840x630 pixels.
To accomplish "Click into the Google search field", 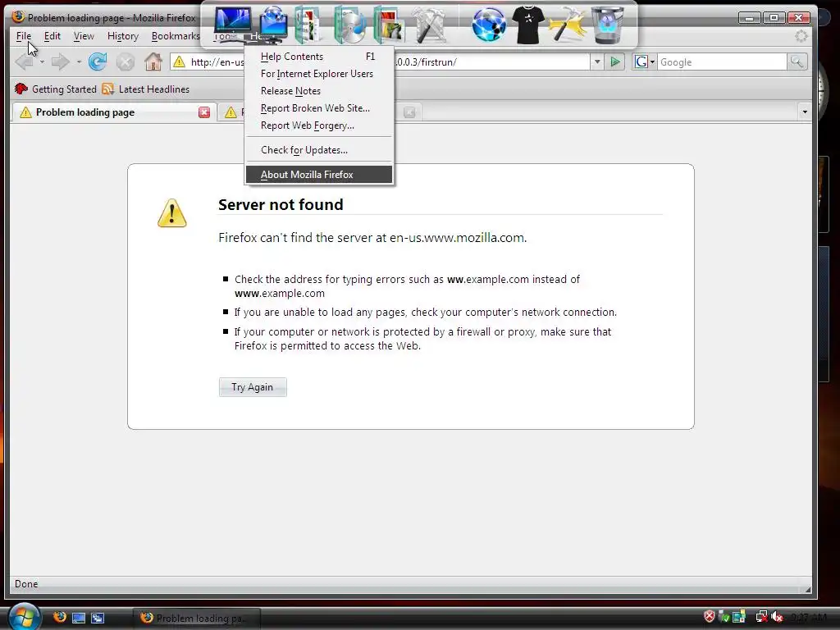I will [x=722, y=62].
